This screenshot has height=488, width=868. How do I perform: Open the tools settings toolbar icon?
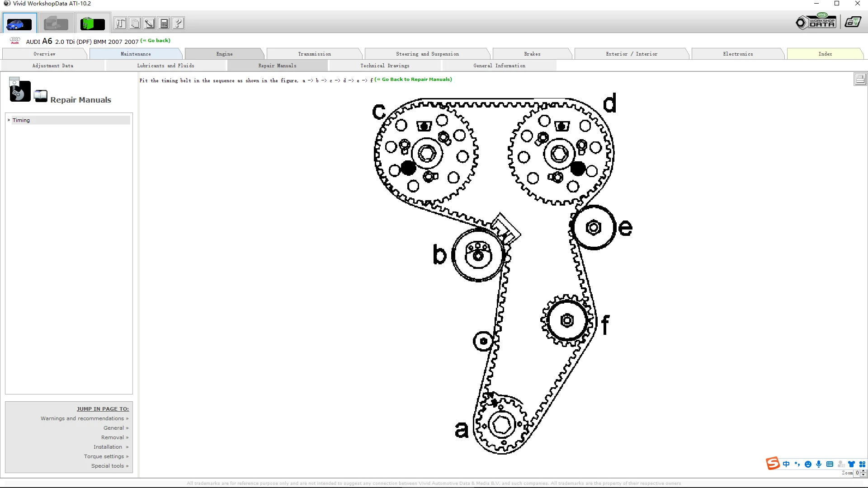coord(120,23)
